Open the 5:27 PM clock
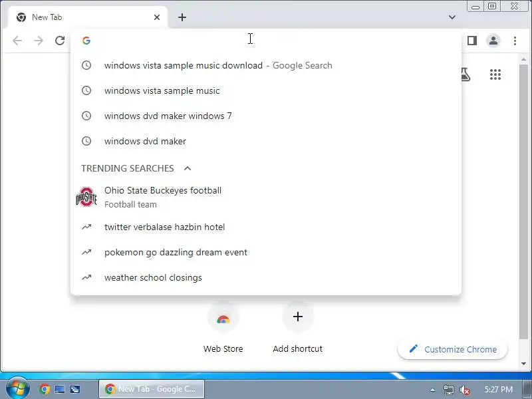532x399 pixels. [498, 390]
